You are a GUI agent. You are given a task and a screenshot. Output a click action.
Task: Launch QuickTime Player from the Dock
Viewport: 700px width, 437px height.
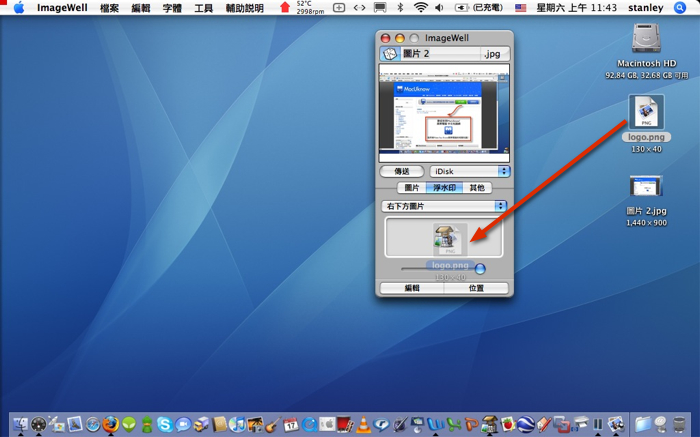[309, 424]
